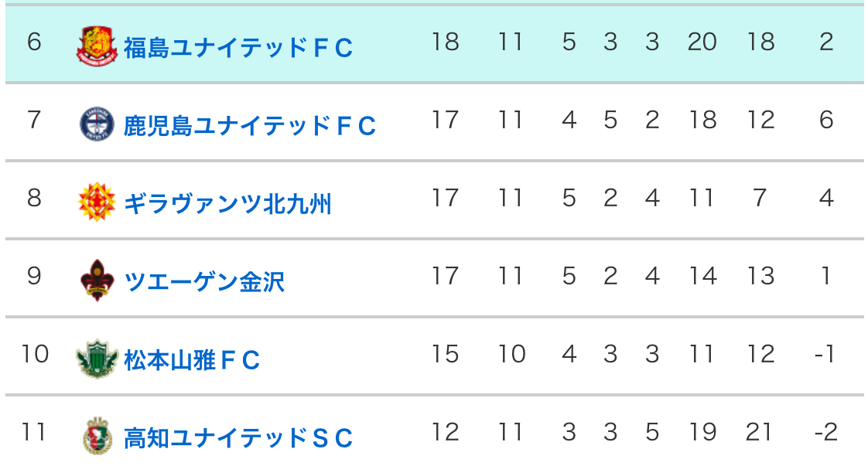868x466 pixels.
Task: Click the 18 points value for Fukushima
Action: tap(446, 42)
